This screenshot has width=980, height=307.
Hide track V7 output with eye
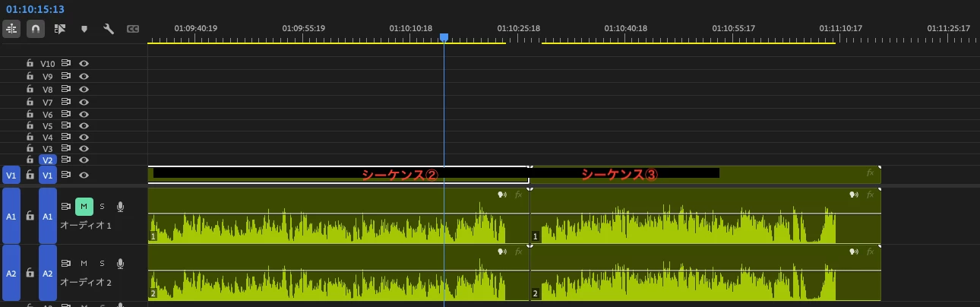(84, 102)
